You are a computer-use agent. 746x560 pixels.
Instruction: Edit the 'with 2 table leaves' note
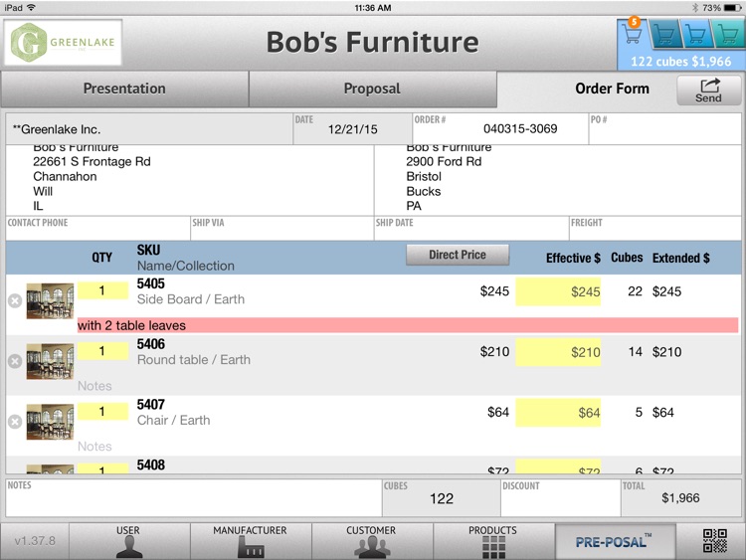tap(408, 325)
